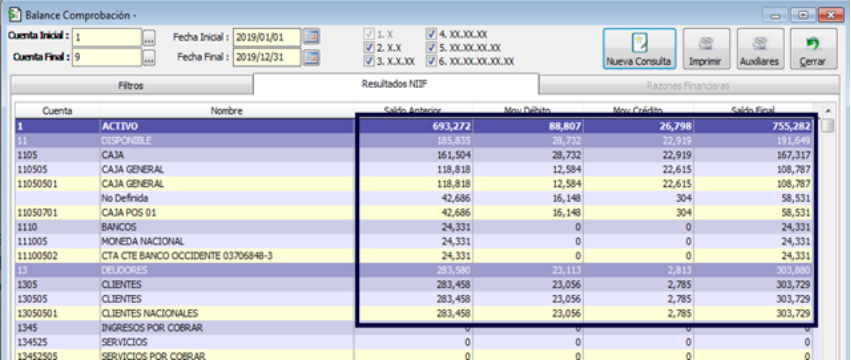Select CTA CTE BANCO OCCIDENTE row
The width and height of the screenshot is (851, 360).
(414, 255)
